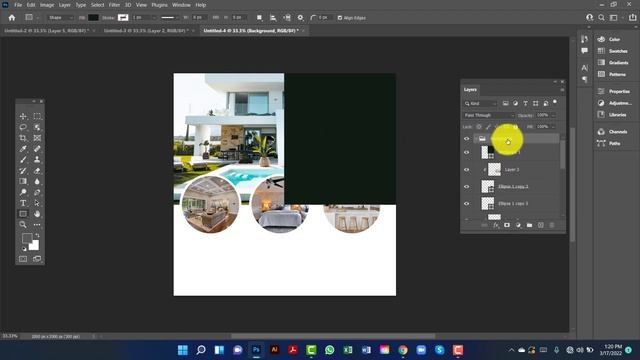
Task: Open the Gradients panel
Action: click(614, 63)
